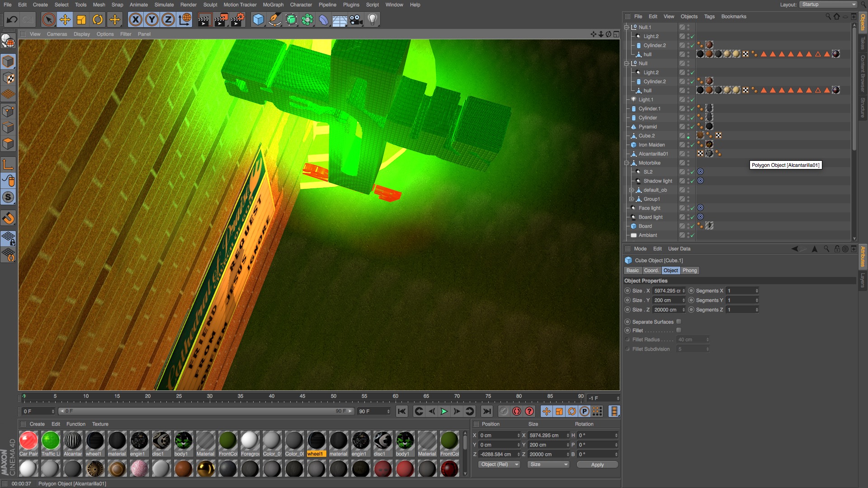Click the Apply button

click(597, 465)
